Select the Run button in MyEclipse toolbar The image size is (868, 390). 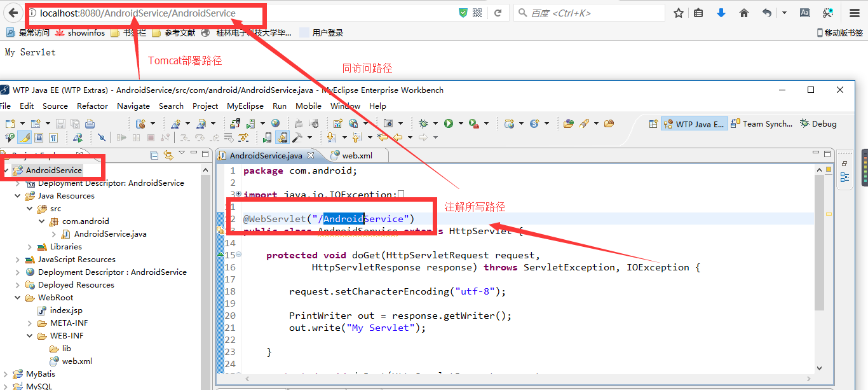point(448,123)
